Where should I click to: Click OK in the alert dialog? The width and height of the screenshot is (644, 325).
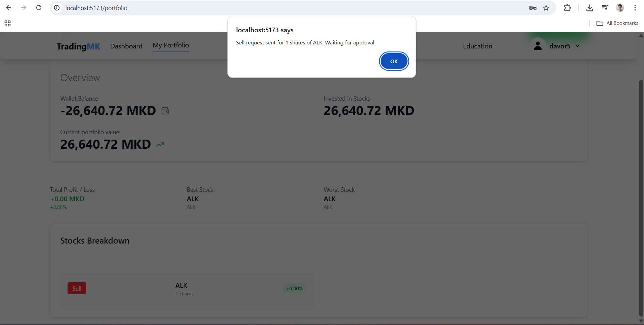(394, 61)
